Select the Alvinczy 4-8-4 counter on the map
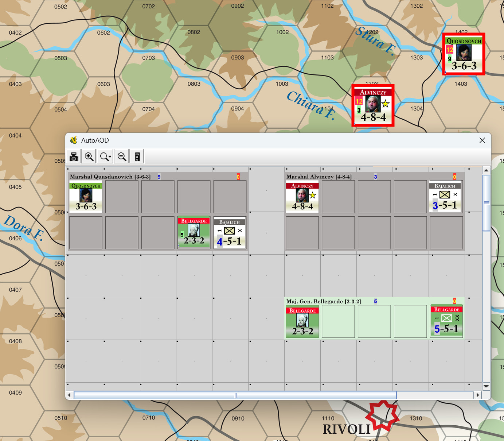This screenshot has width=504, height=441. click(373, 106)
